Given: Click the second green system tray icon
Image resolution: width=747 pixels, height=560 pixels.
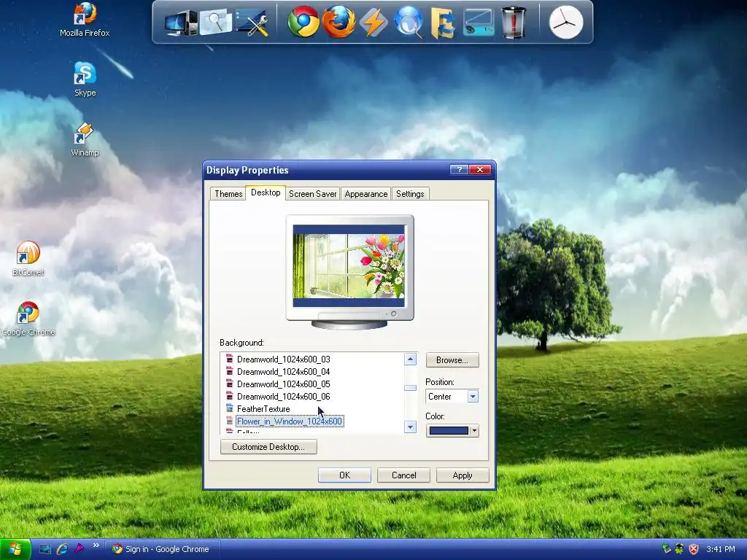Looking at the screenshot, I should tap(680, 549).
